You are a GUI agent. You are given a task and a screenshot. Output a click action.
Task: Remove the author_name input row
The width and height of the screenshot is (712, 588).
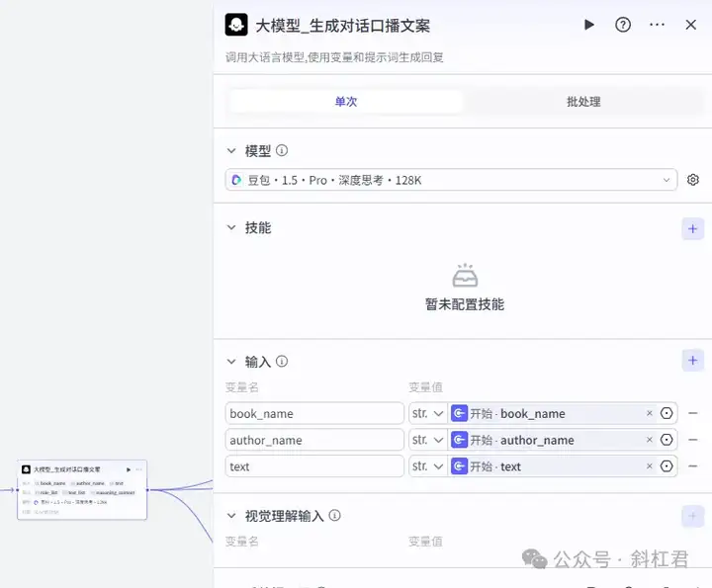coord(693,440)
